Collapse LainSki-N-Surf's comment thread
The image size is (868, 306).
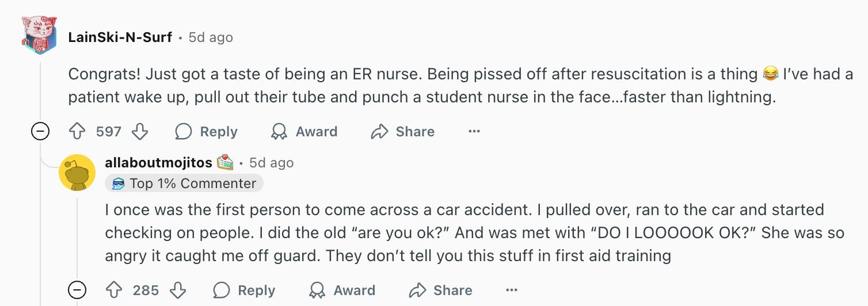click(40, 132)
